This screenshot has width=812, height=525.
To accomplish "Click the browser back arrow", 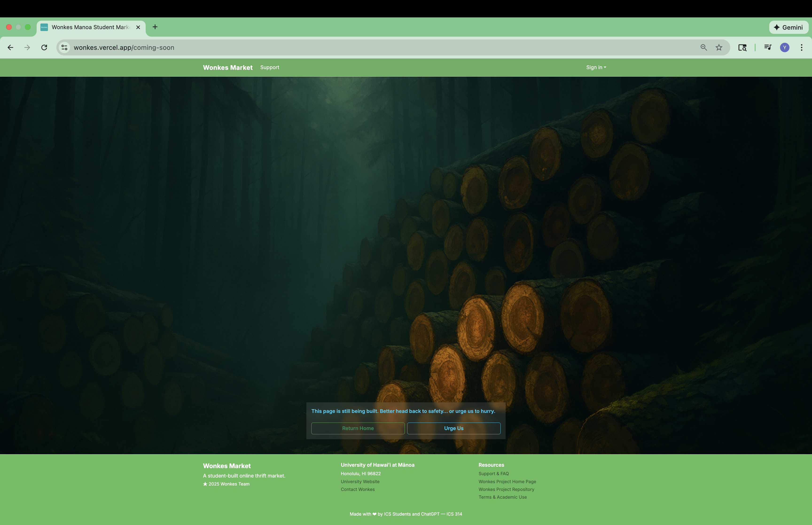I will [x=10, y=47].
